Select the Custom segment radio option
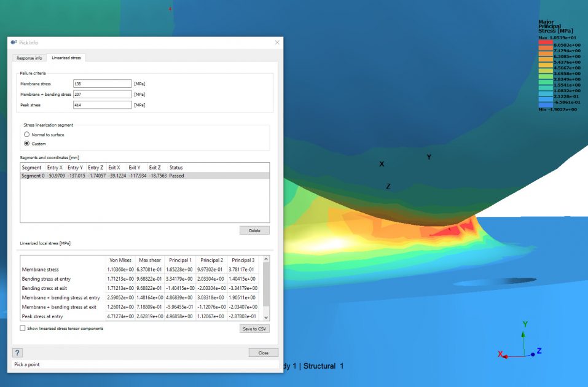Screen dimensions: 588x387 [x=26, y=144]
